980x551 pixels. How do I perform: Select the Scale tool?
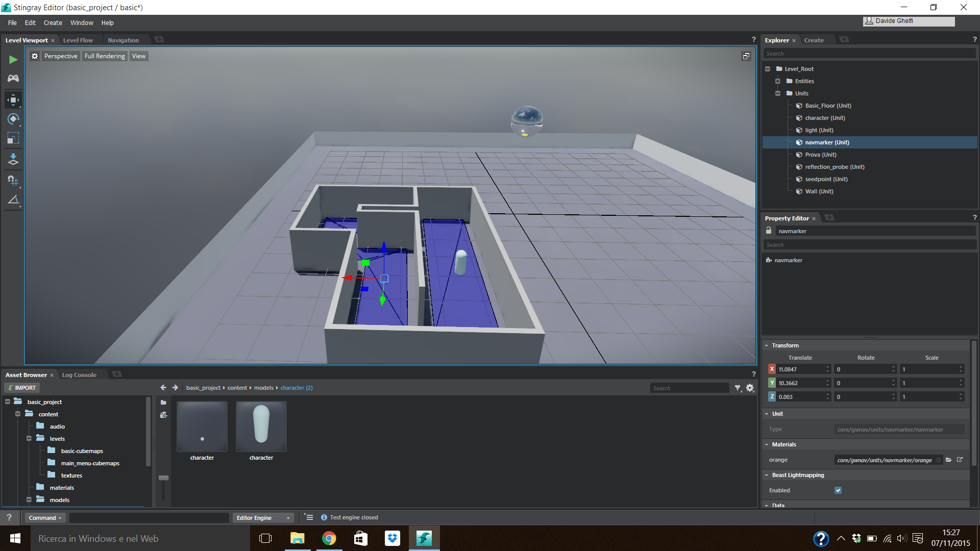tap(13, 138)
